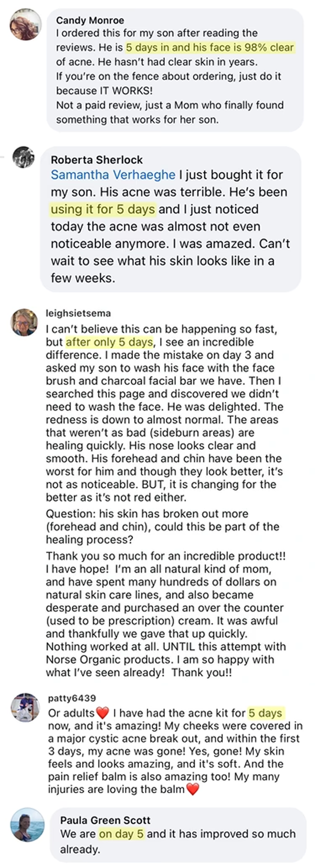Click Candy Monroe's profile picture
The width and height of the screenshot is (315, 868).
25,24
